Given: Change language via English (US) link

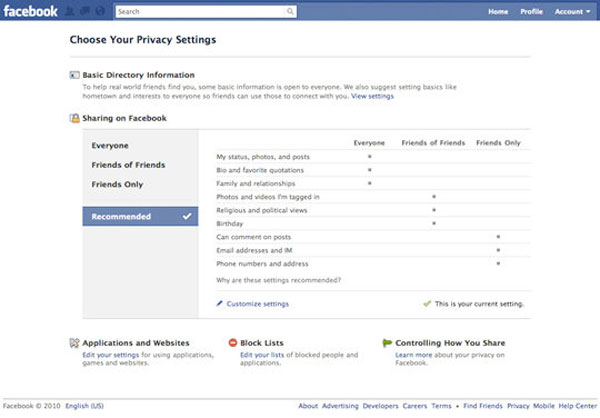Looking at the screenshot, I should coord(85,406).
